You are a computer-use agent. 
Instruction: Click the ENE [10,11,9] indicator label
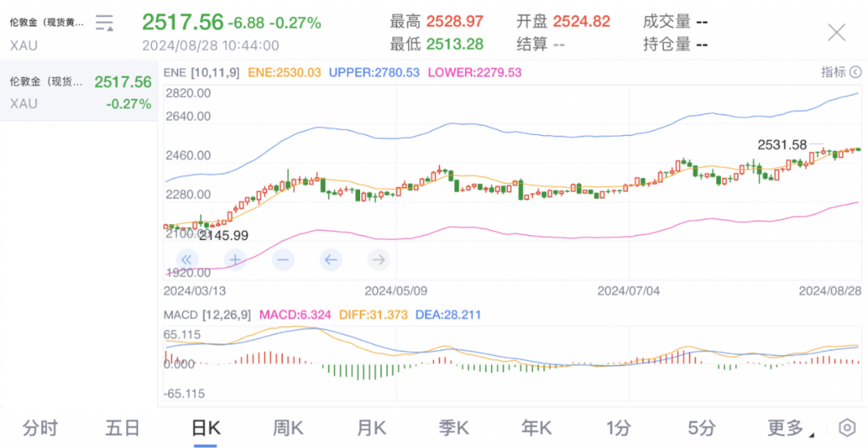pos(201,72)
